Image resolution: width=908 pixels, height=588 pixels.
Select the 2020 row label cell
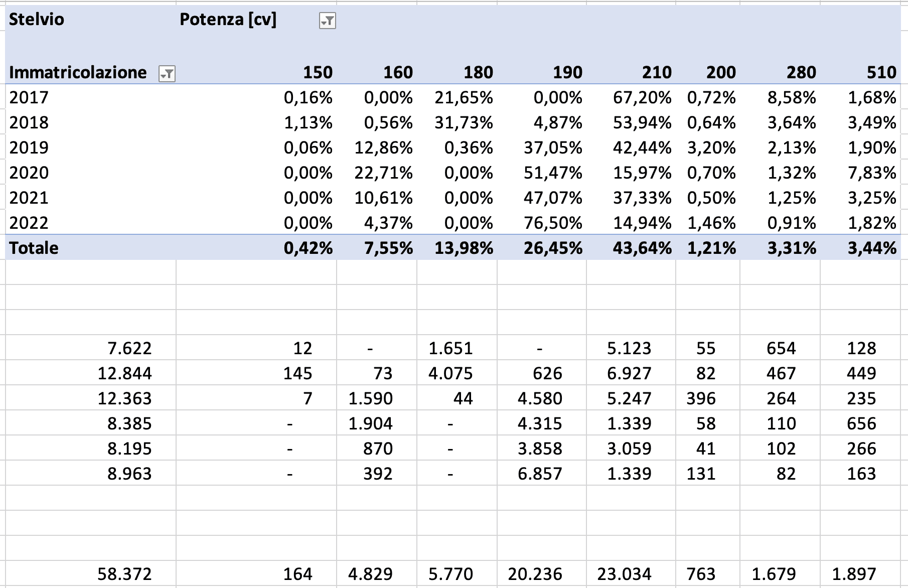click(29, 173)
